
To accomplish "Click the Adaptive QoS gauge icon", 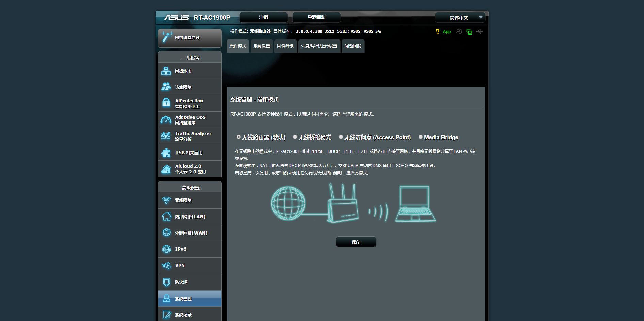I will (x=166, y=119).
